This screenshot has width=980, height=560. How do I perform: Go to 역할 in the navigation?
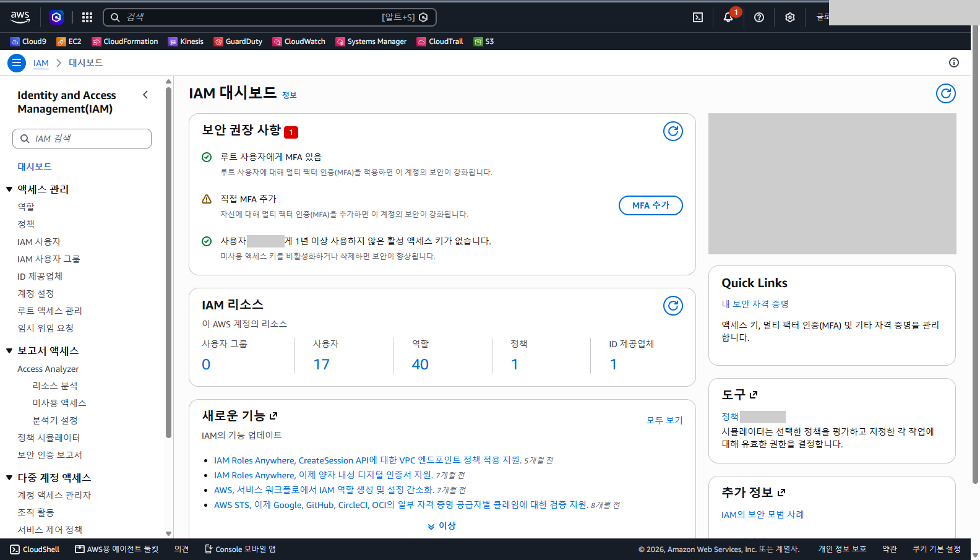point(26,207)
